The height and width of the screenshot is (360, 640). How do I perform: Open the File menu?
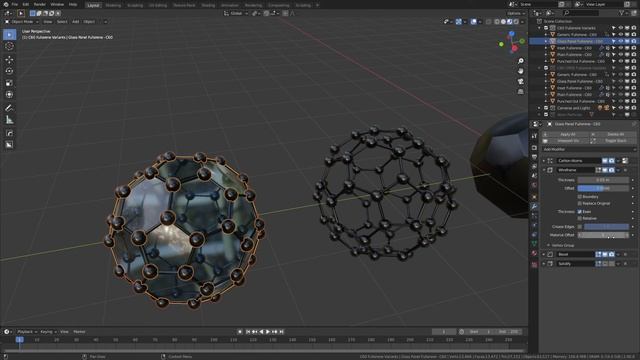tap(15, 4)
